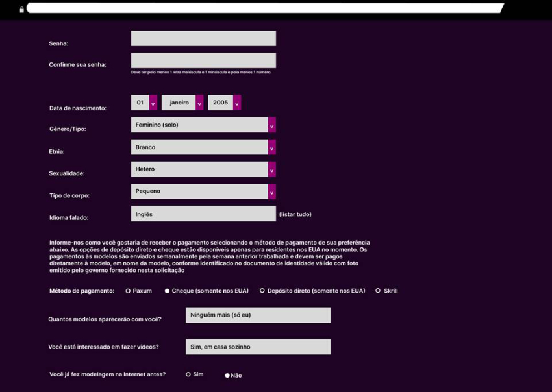The image size is (552, 392).
Task: Click the Senha password field
Action: point(203,38)
